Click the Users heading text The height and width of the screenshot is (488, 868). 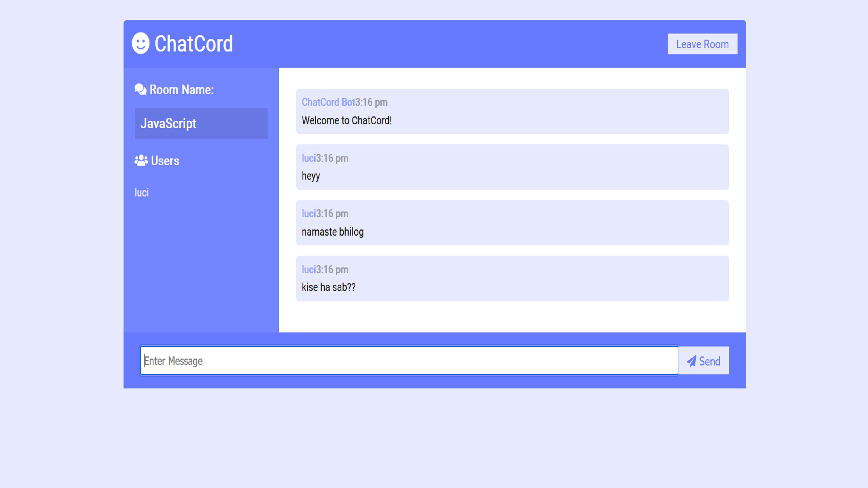[165, 161]
